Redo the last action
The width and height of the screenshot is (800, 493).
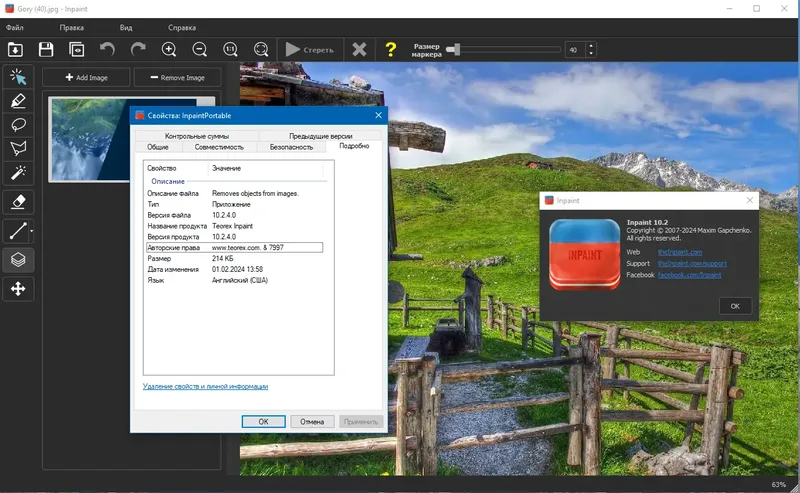pyautogui.click(x=138, y=50)
